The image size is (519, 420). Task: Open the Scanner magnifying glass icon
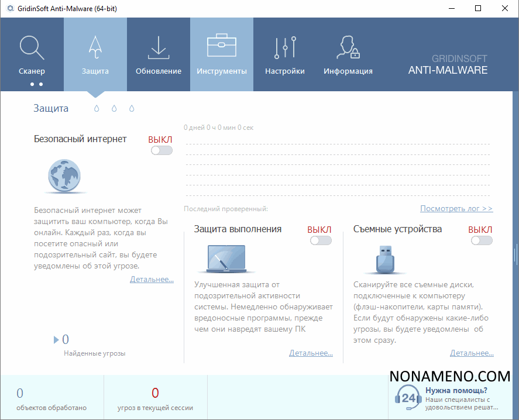(32, 48)
